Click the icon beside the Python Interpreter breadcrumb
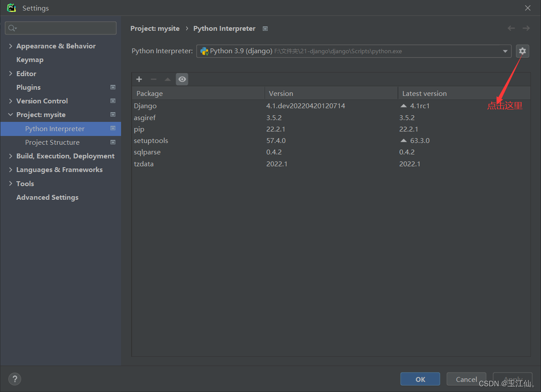 point(265,29)
